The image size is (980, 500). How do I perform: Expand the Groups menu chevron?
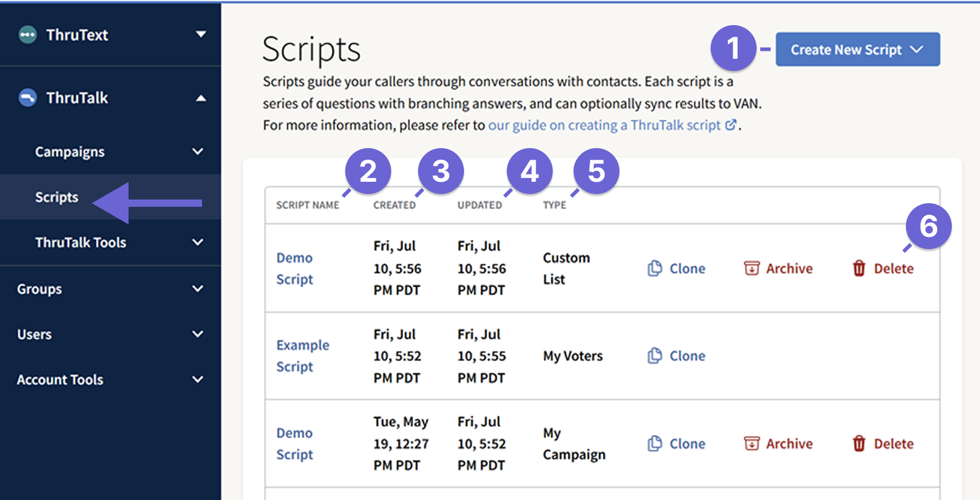pyautogui.click(x=198, y=288)
